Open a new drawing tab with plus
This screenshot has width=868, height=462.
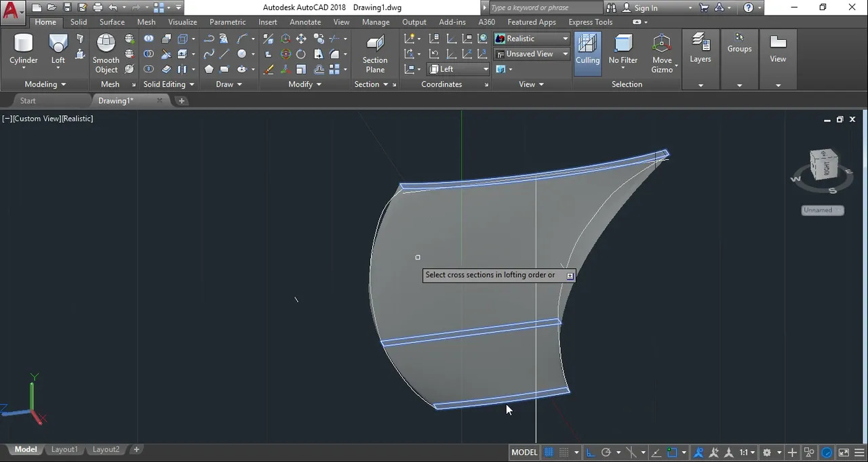(x=181, y=100)
